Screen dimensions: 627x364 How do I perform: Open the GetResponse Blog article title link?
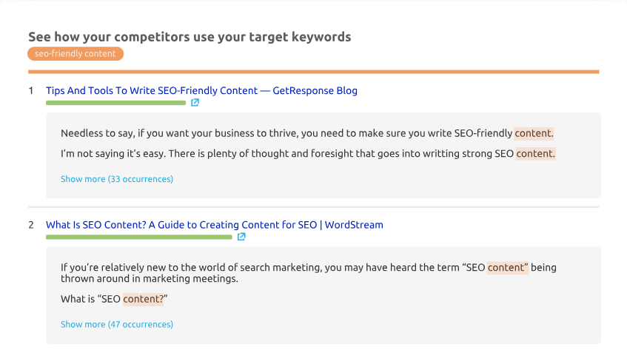pos(201,91)
